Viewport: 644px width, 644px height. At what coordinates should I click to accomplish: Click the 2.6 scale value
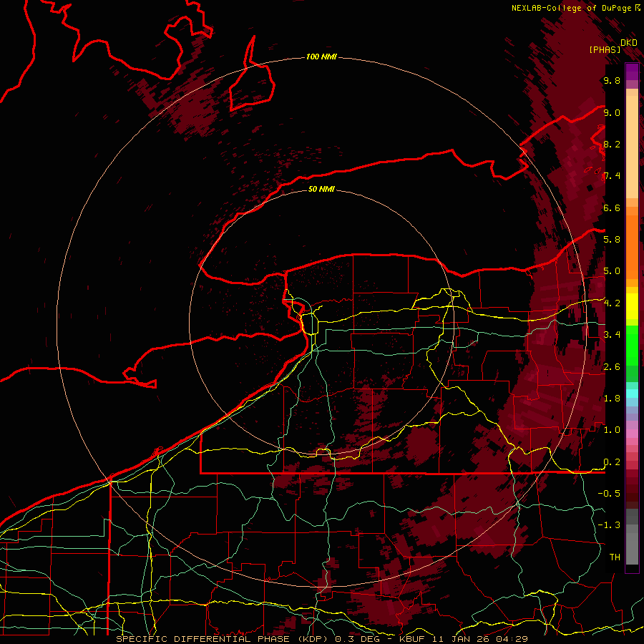click(612, 367)
